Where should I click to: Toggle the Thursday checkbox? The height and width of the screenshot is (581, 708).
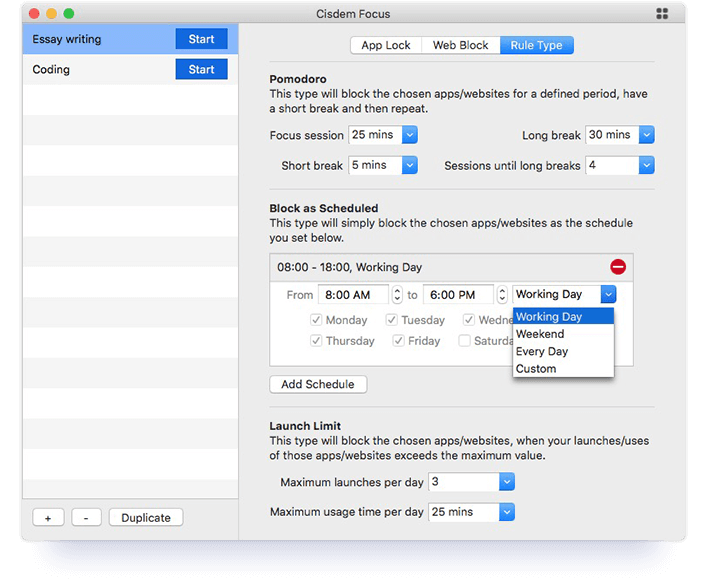pos(316,340)
